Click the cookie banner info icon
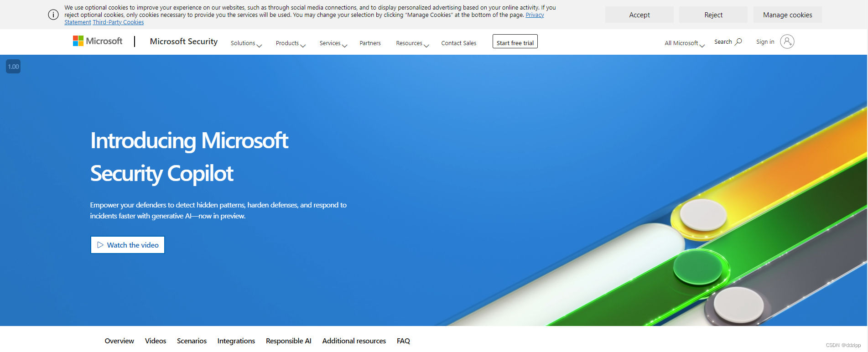 coord(53,15)
